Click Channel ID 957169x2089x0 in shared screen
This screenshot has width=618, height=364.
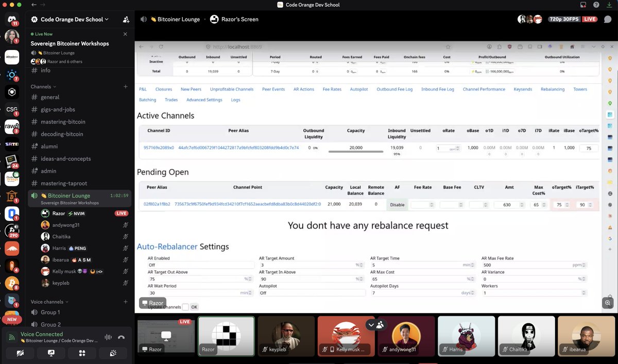[x=159, y=148]
